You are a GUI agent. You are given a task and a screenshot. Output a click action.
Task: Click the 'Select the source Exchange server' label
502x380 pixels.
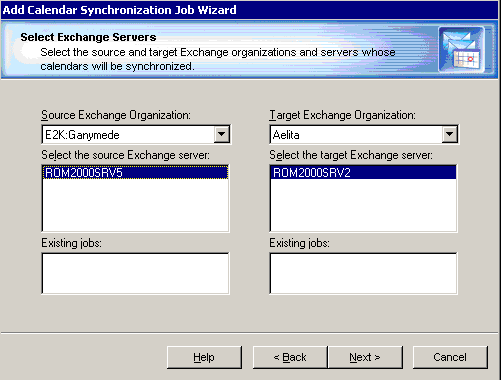[x=125, y=155]
